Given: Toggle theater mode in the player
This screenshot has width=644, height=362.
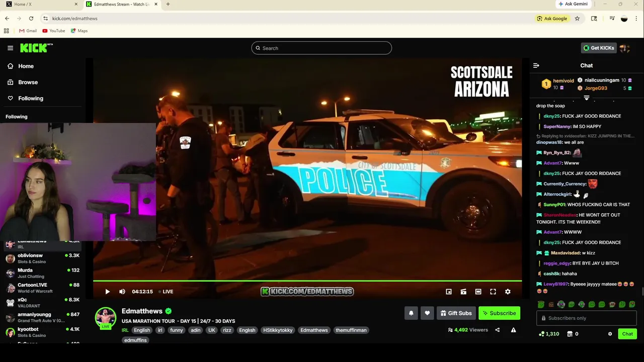Looking at the screenshot, I should (478, 292).
